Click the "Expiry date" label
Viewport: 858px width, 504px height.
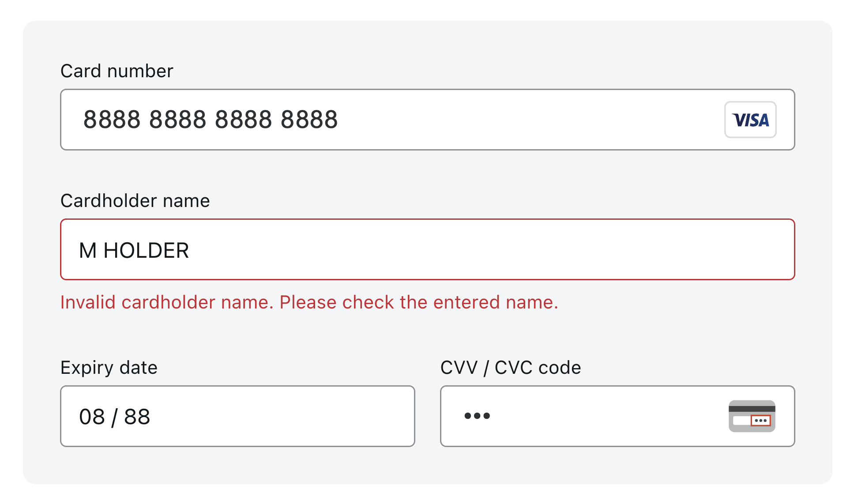(109, 368)
